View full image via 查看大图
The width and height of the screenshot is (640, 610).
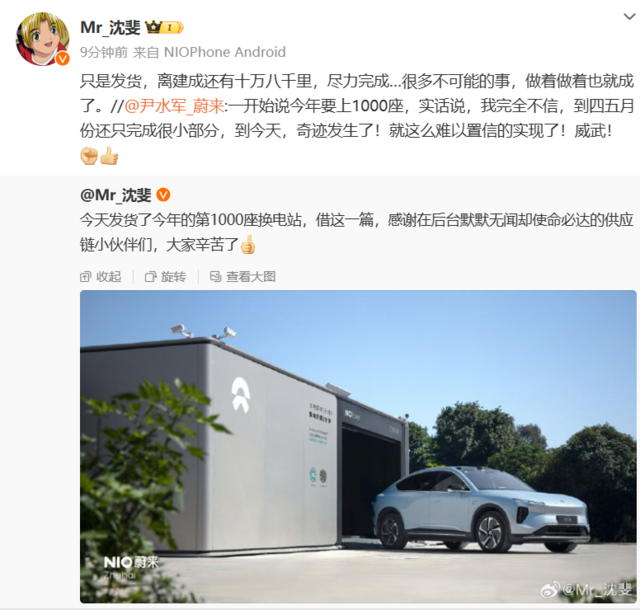coord(243,276)
